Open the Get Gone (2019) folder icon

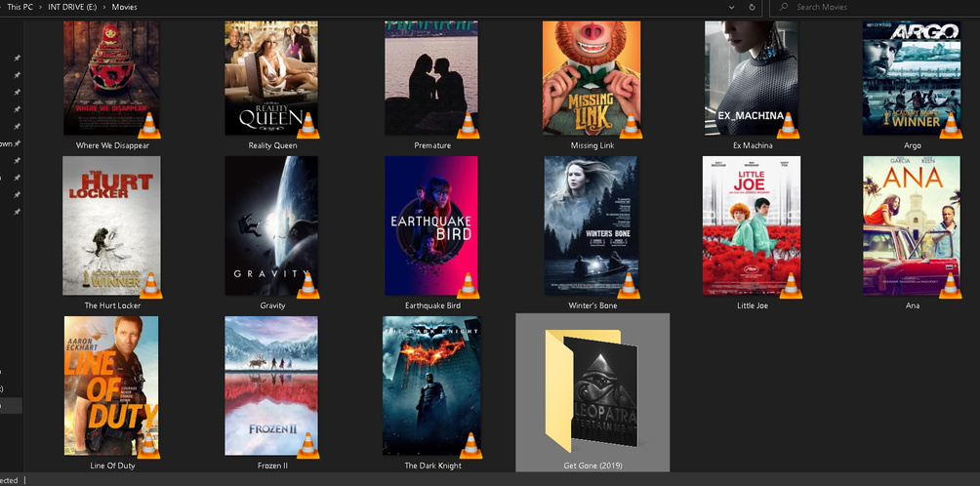click(592, 390)
